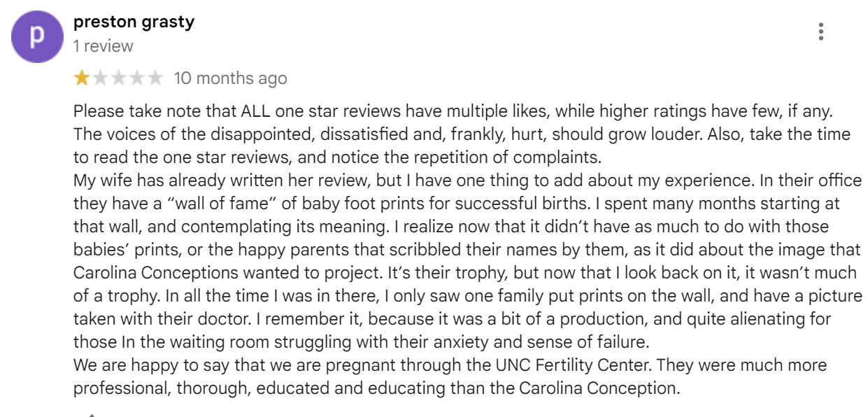Open preston grasty's profile name
Image resolution: width=868 pixels, height=417 pixels.
[134, 22]
